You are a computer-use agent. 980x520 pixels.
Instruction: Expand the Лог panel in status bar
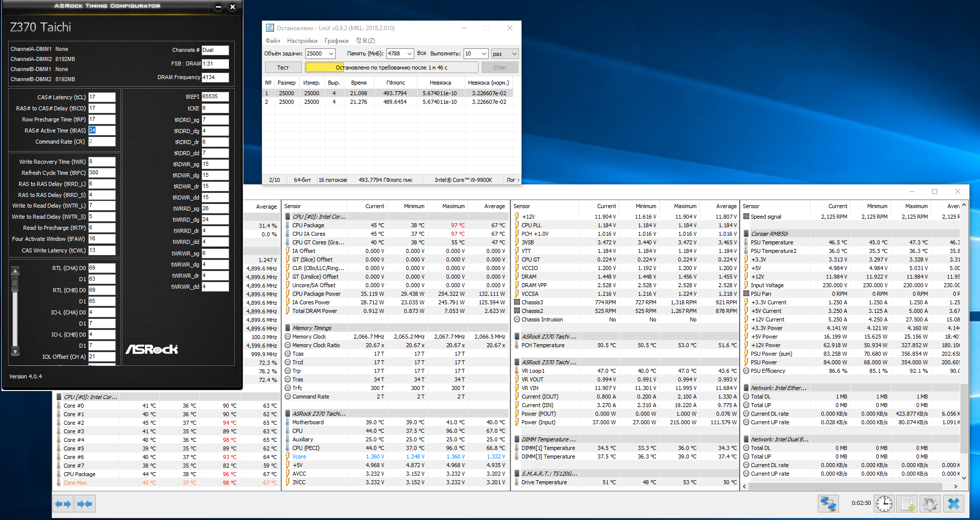512,180
